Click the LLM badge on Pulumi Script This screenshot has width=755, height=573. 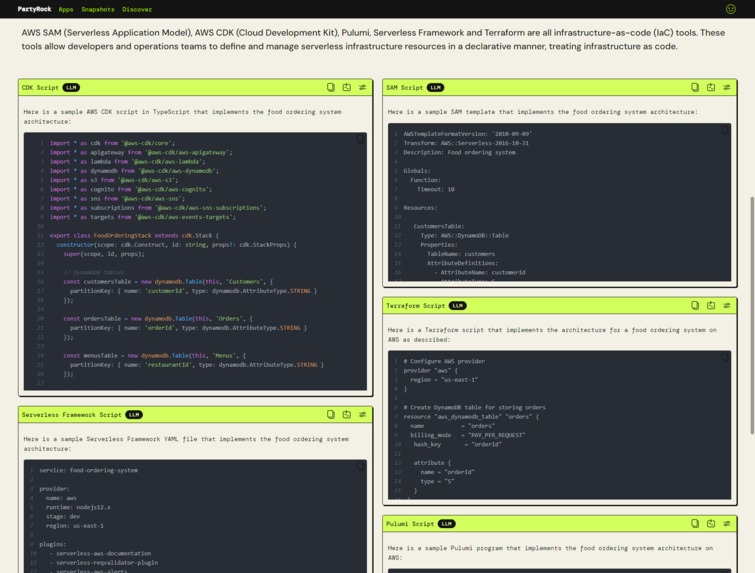[446, 524]
